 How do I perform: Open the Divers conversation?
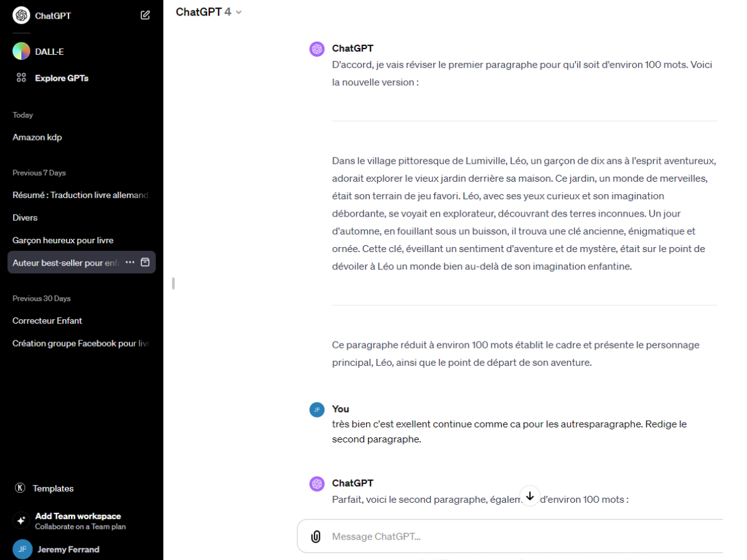[x=25, y=218]
